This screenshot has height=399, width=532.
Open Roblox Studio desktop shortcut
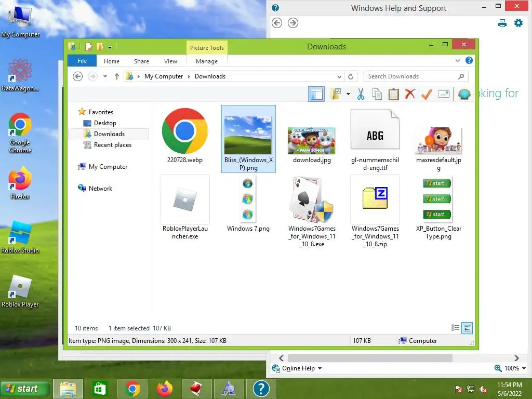pos(20,237)
